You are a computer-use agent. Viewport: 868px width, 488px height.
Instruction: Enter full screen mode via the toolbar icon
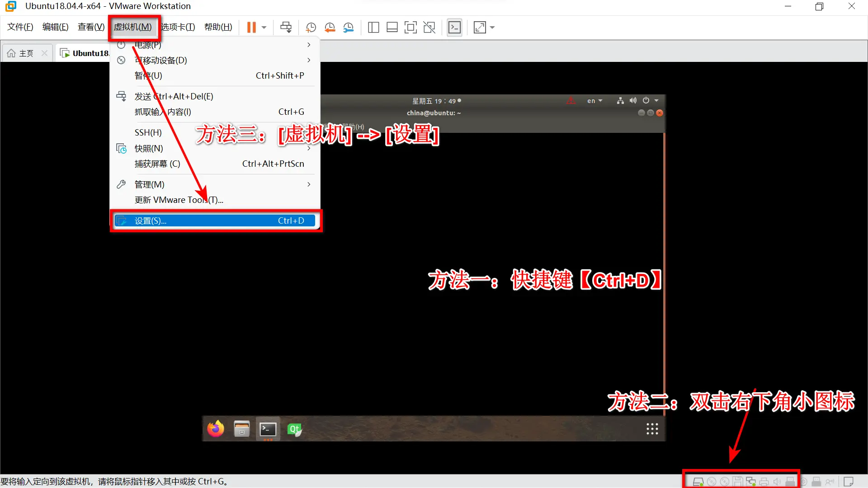(410, 28)
